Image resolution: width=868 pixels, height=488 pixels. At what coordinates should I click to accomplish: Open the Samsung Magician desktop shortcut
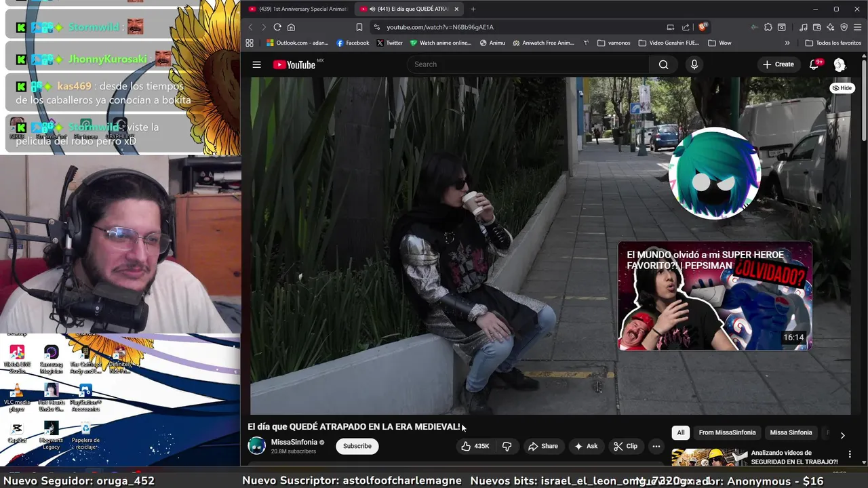(51, 359)
